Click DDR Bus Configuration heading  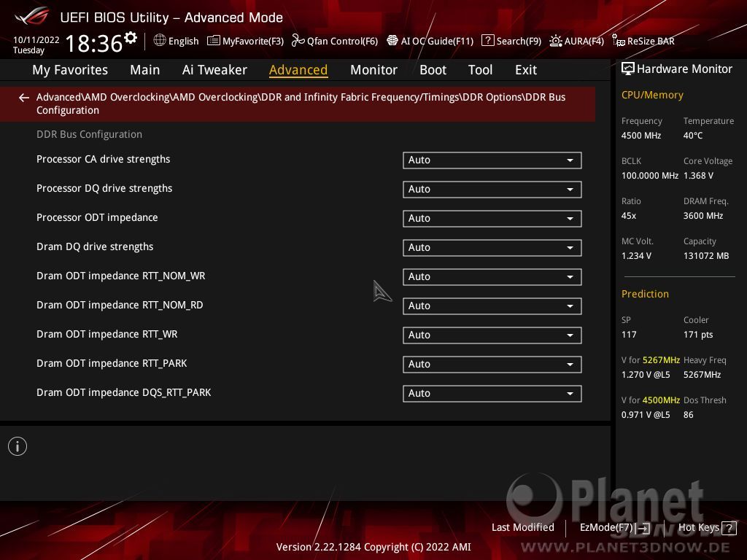tap(89, 134)
